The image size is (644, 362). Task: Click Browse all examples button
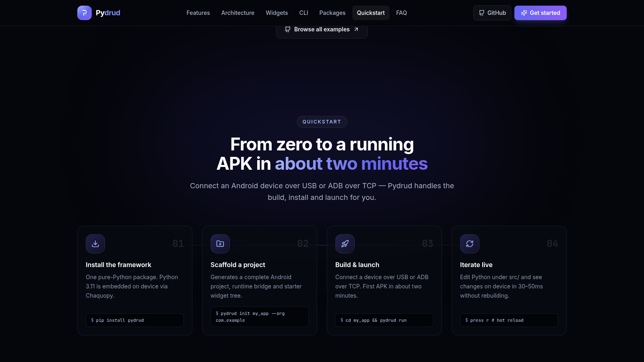322,30
